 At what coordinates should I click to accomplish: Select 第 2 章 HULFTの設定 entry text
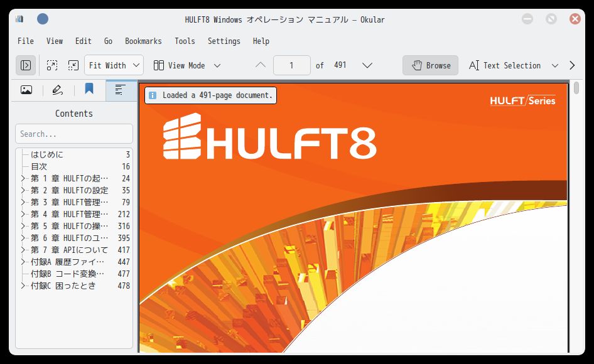[69, 190]
